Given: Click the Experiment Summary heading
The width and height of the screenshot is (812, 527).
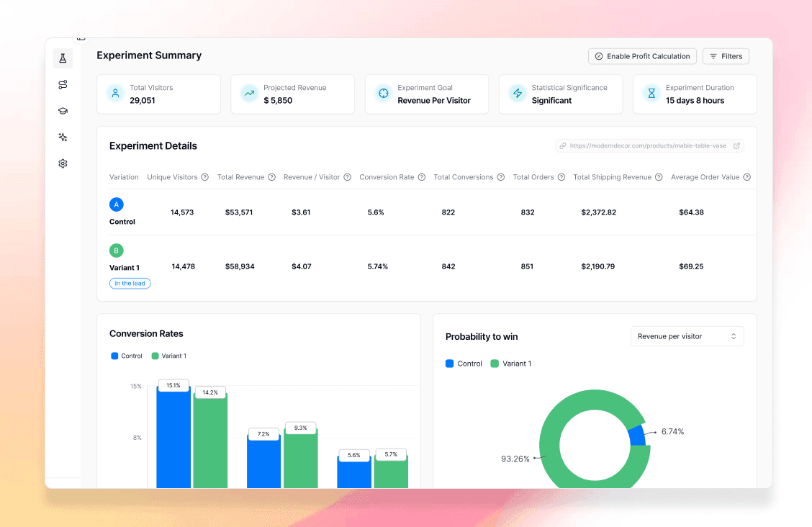Looking at the screenshot, I should (x=149, y=55).
